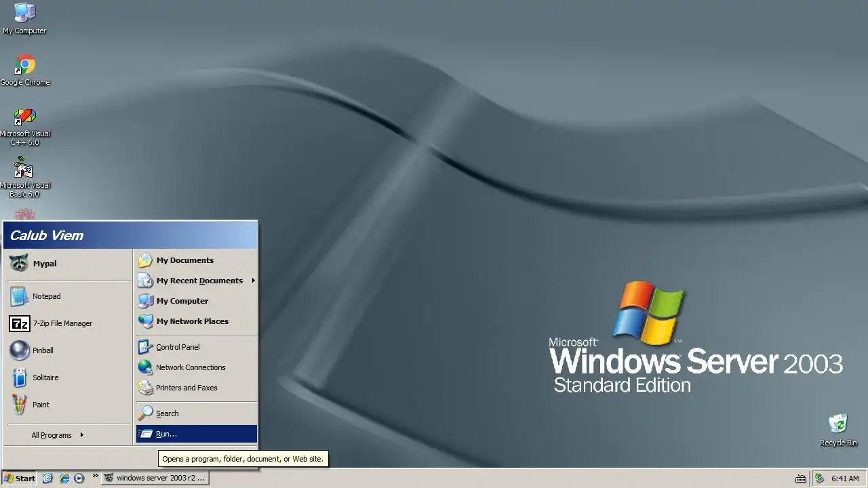
Task: Launch Internet Explorer from quick launch
Action: point(64,478)
